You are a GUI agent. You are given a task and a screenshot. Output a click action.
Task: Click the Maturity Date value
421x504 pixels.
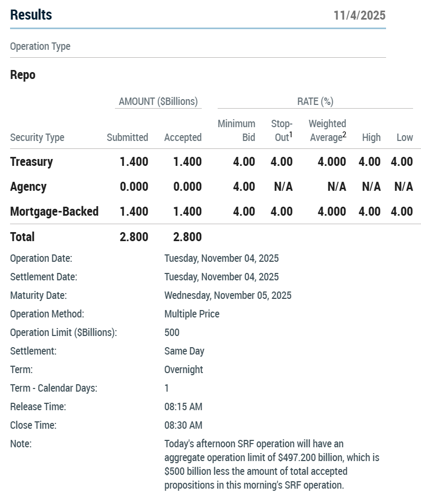(228, 295)
